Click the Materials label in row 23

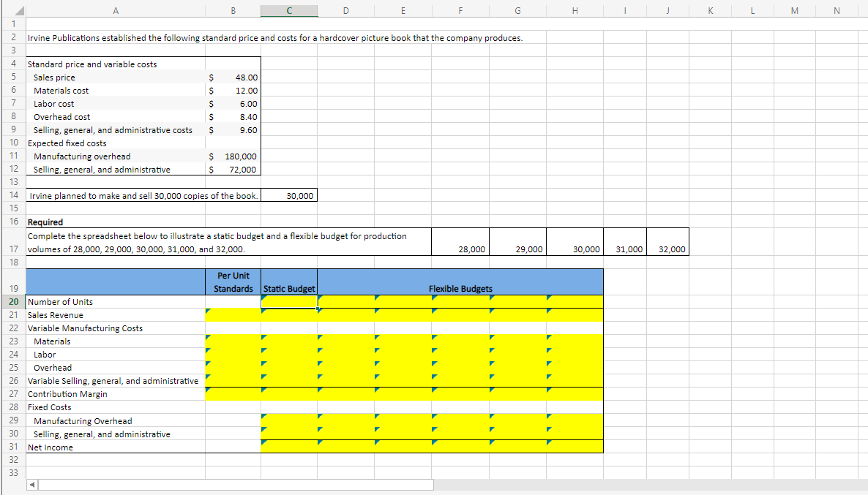coord(52,341)
